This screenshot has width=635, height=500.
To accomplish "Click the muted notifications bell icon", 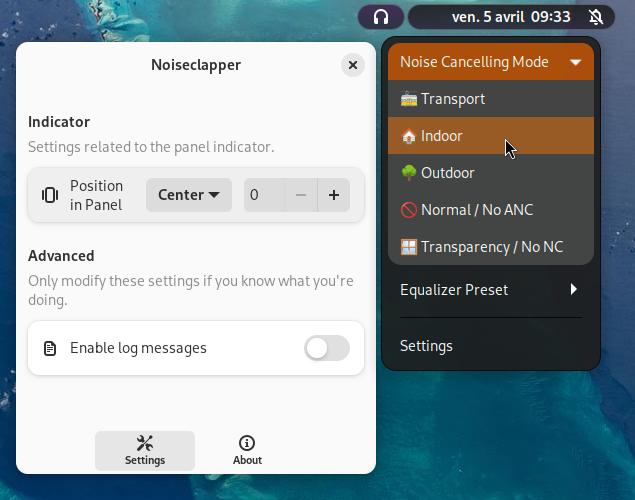I will 596,17.
